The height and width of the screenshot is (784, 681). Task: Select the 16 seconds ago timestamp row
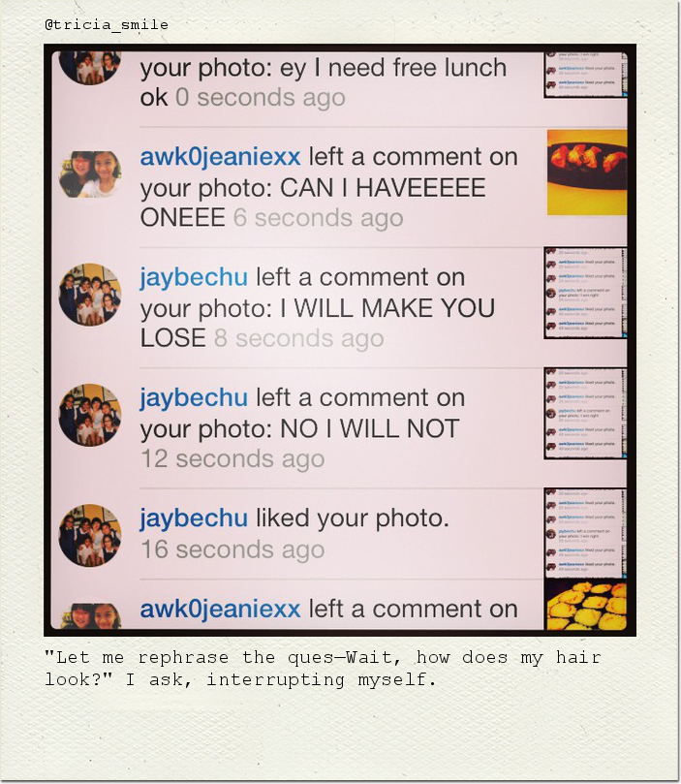point(232,549)
